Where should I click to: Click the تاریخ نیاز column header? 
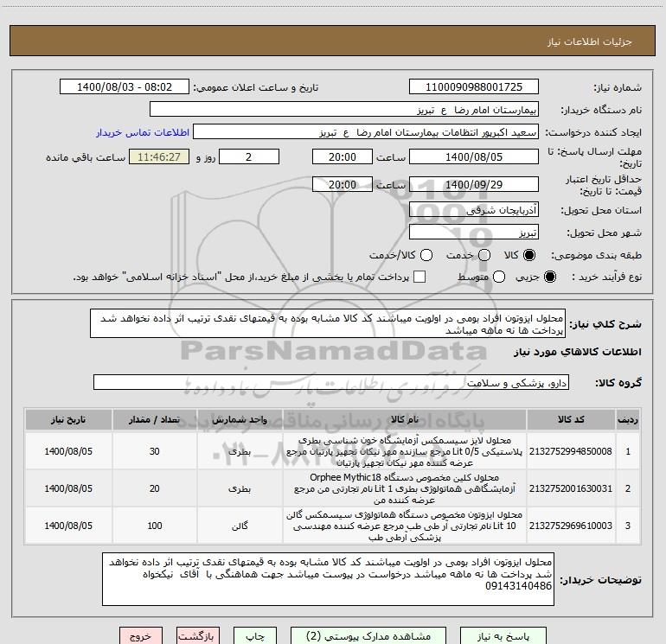pos(68,419)
